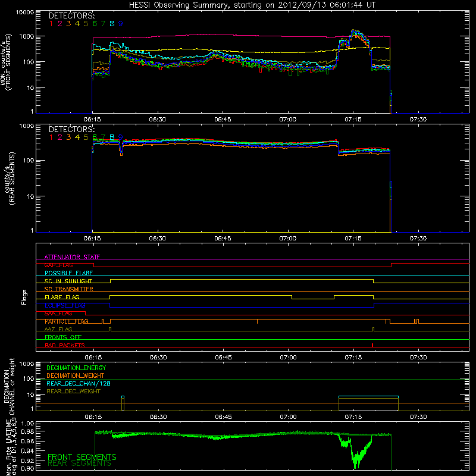Click dark green detector 7 in front panel legend

pyautogui.click(x=103, y=24)
